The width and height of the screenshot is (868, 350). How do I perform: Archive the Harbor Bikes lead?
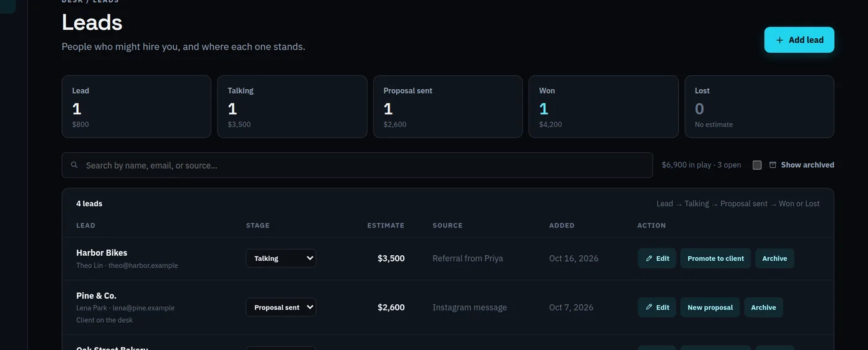[774, 258]
